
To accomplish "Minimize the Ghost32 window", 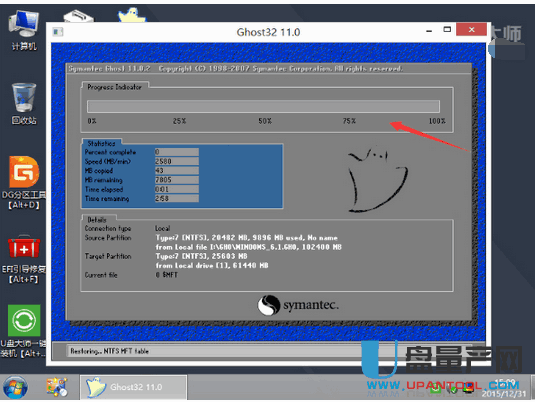I will pos(429,31).
